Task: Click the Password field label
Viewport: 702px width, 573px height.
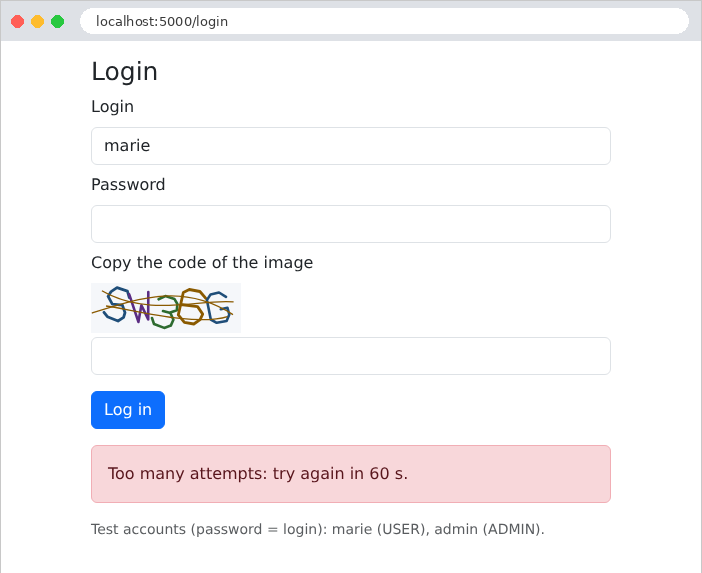Action: tap(128, 184)
